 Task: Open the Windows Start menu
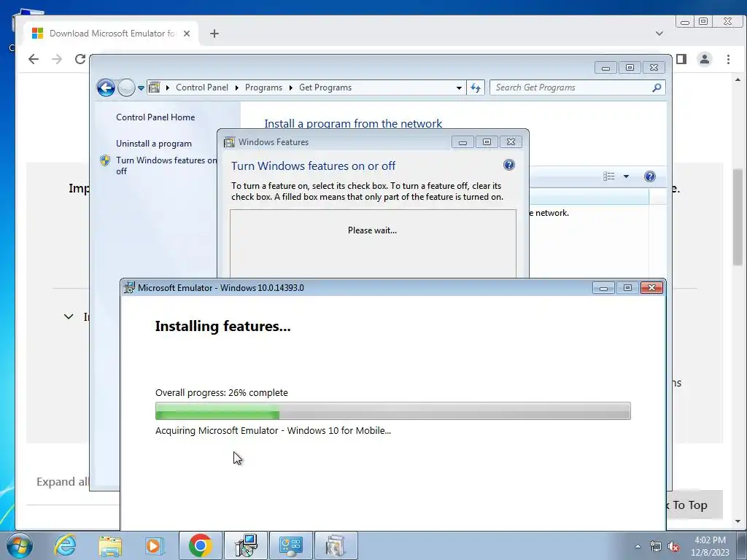point(19,545)
